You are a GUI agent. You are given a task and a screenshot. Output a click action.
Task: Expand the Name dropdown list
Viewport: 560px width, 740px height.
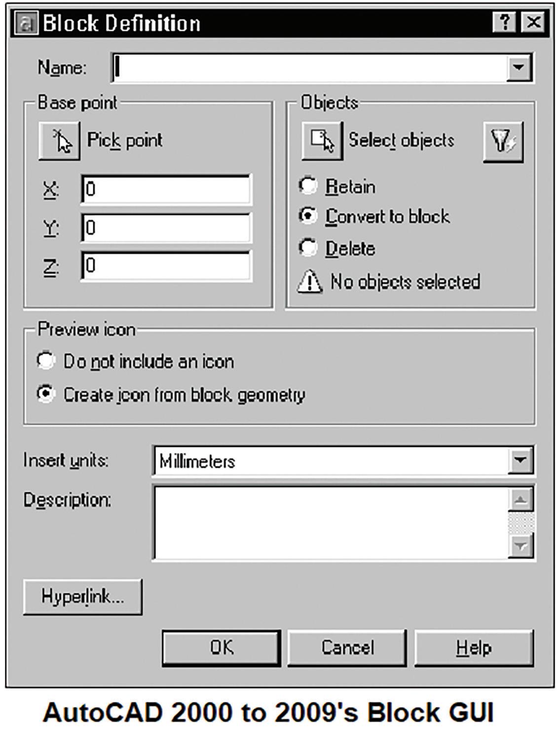519,67
